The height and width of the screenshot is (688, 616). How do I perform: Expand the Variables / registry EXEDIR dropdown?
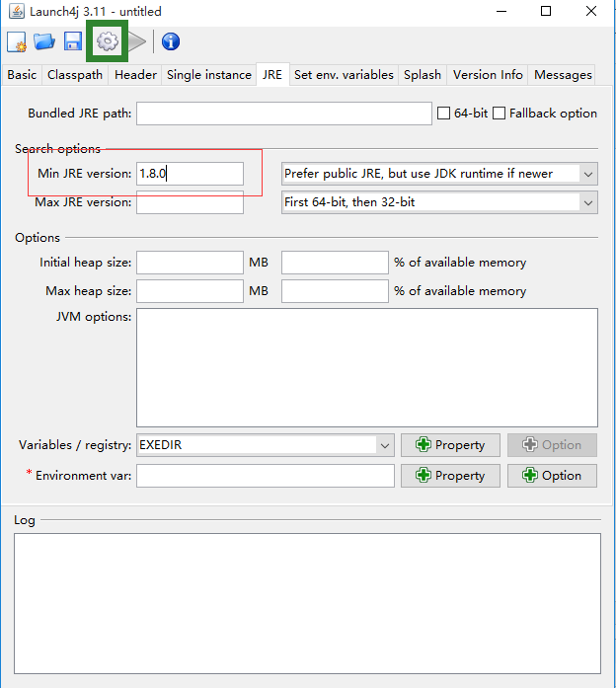385,446
